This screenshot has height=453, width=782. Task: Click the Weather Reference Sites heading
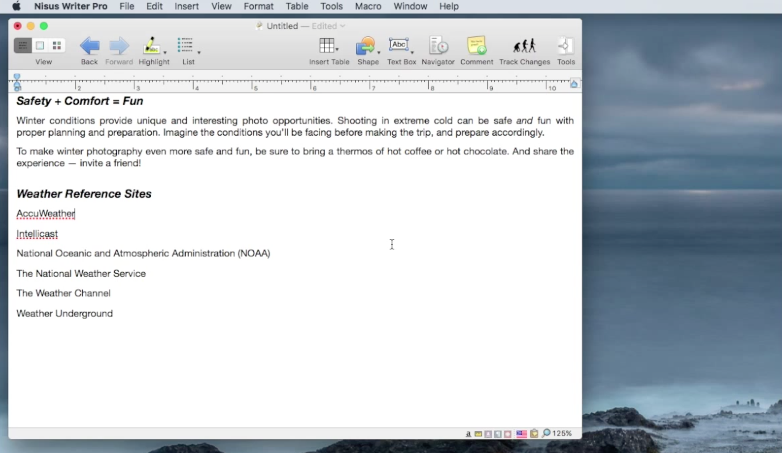click(x=84, y=194)
